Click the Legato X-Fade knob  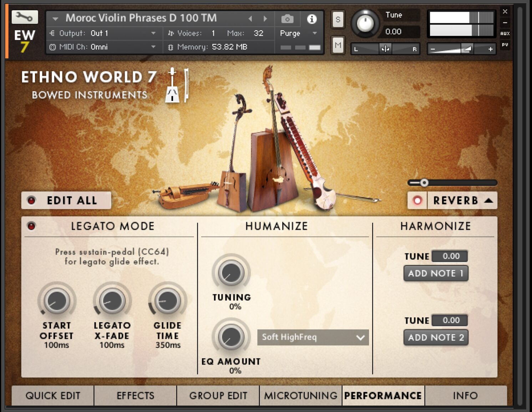(x=112, y=300)
